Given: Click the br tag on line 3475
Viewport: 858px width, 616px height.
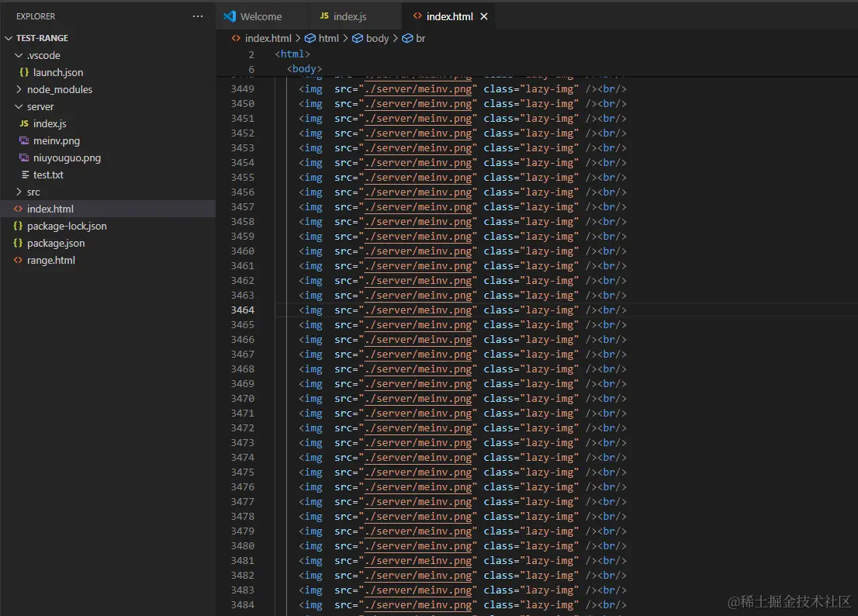Looking at the screenshot, I should 612,472.
